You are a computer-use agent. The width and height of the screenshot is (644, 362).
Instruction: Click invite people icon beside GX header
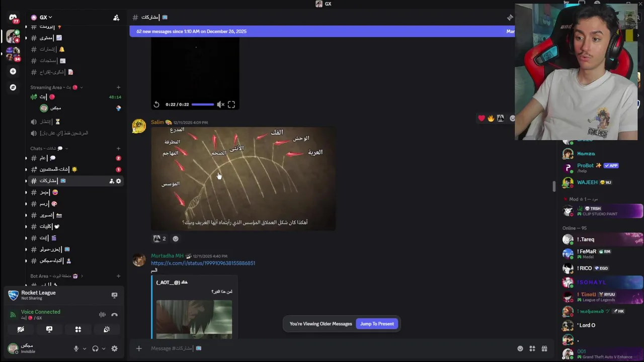[x=116, y=18]
